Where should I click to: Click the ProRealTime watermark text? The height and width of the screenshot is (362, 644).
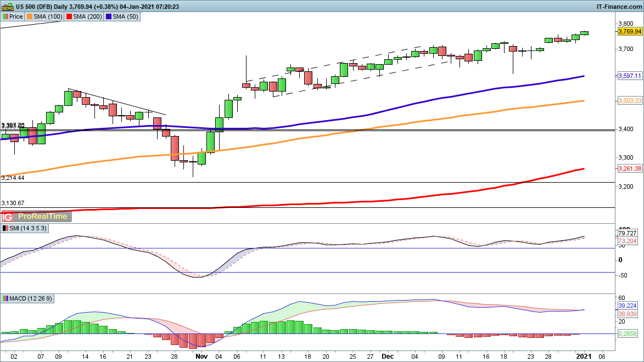(x=43, y=216)
